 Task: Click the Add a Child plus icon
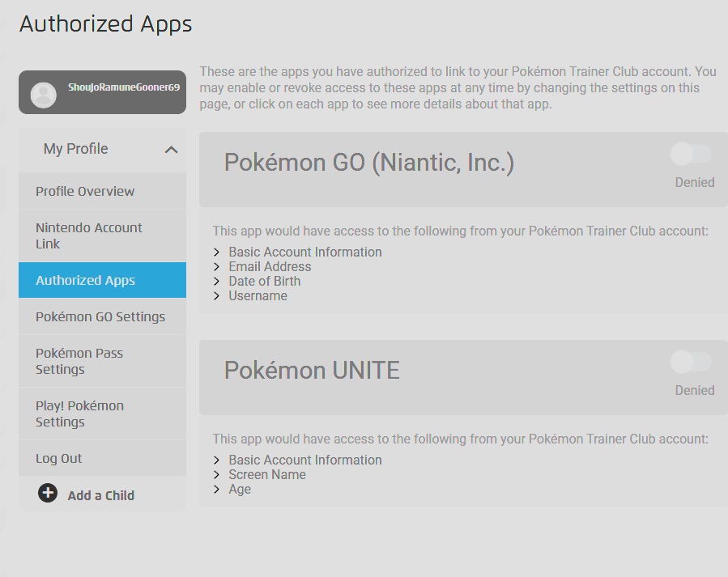tap(48, 493)
